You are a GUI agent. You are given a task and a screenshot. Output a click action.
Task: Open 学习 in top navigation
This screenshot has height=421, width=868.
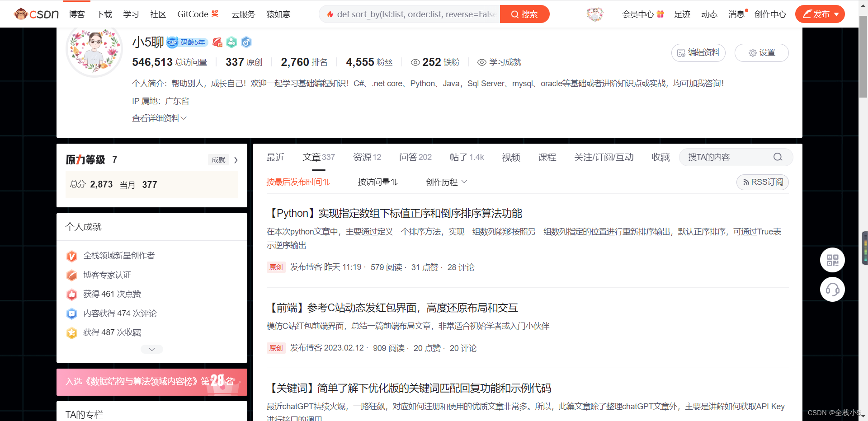pos(131,14)
